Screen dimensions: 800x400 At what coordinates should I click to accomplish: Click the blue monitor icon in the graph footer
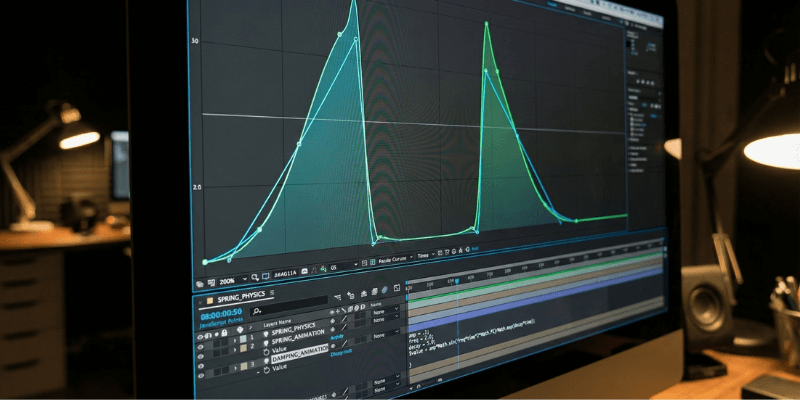pyautogui.click(x=266, y=276)
